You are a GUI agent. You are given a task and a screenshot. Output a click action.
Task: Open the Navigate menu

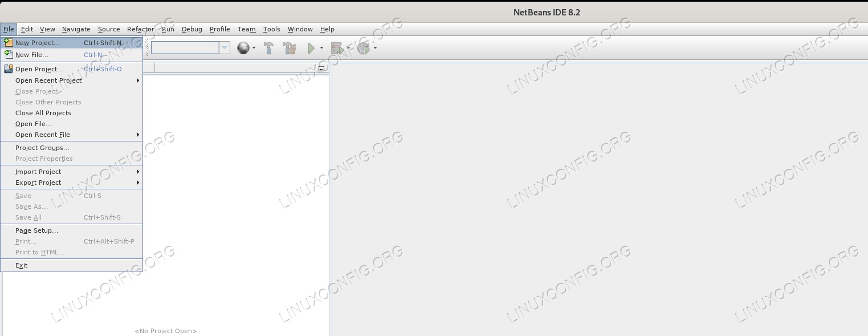(76, 29)
